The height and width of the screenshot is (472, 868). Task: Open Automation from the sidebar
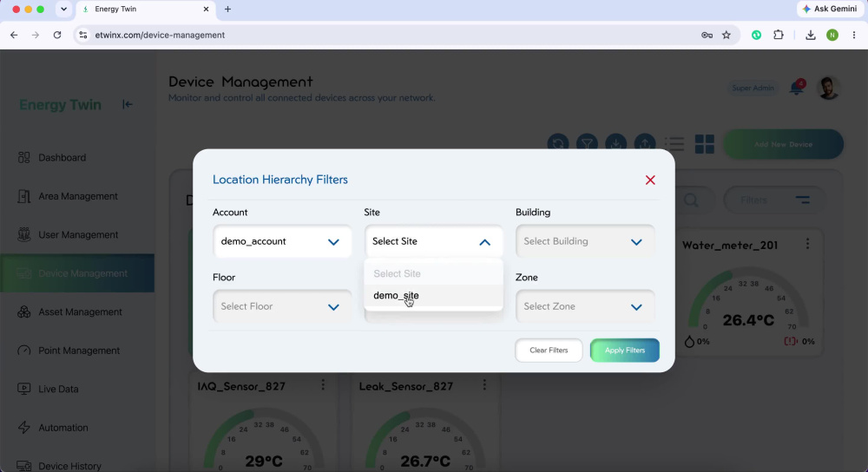tap(77, 428)
